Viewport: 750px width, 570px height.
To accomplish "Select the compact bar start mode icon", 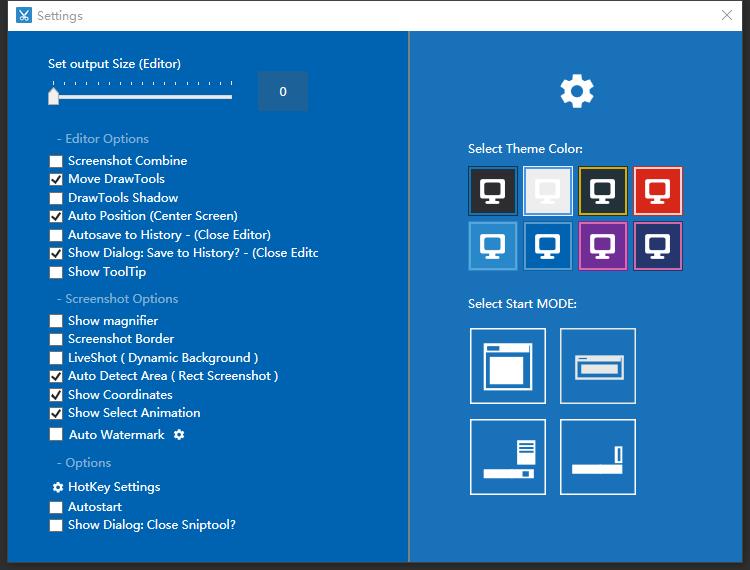I will click(598, 366).
